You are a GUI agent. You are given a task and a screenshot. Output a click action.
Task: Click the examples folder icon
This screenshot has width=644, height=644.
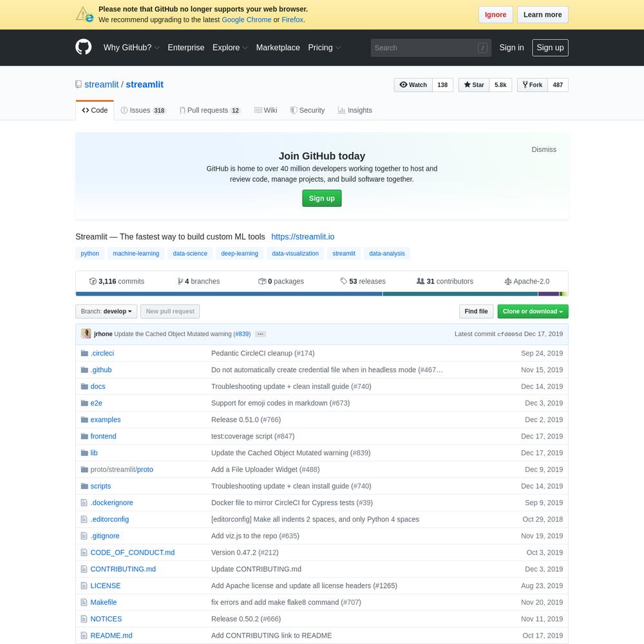coord(84,420)
